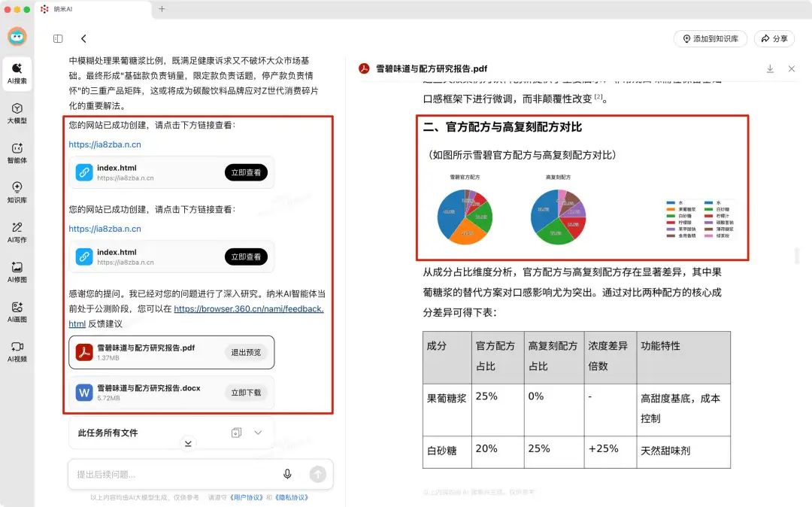Click the 雪碧官方配方 pie chart
The image size is (812, 507).
coord(465,217)
